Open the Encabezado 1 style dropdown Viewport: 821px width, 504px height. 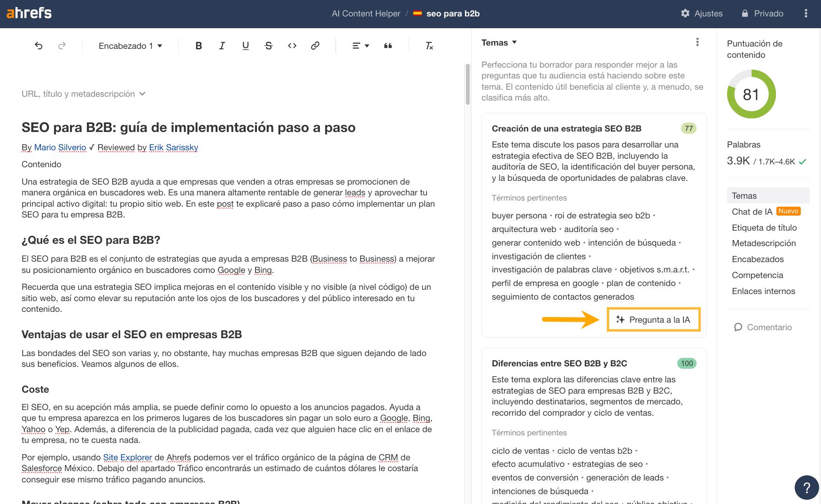(x=130, y=46)
